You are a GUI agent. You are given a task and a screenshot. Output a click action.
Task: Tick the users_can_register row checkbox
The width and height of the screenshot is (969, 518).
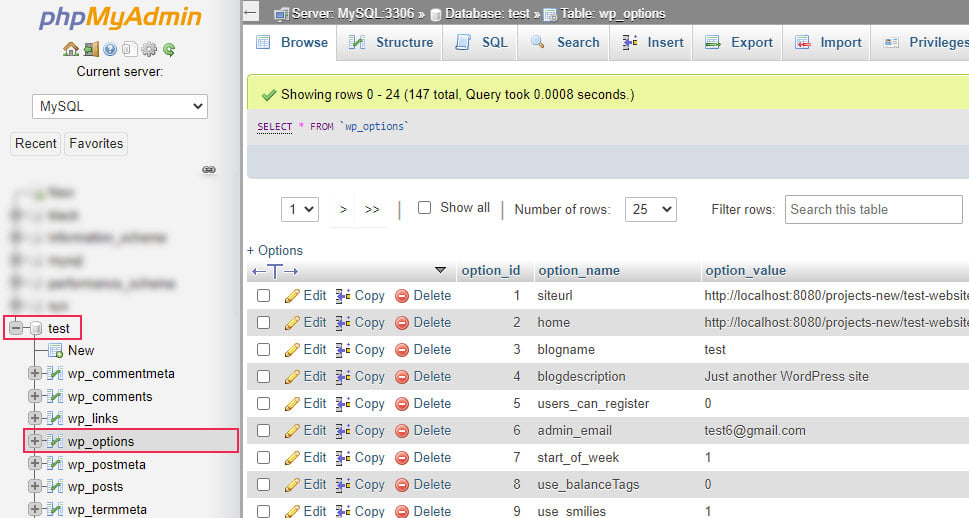pyautogui.click(x=263, y=404)
